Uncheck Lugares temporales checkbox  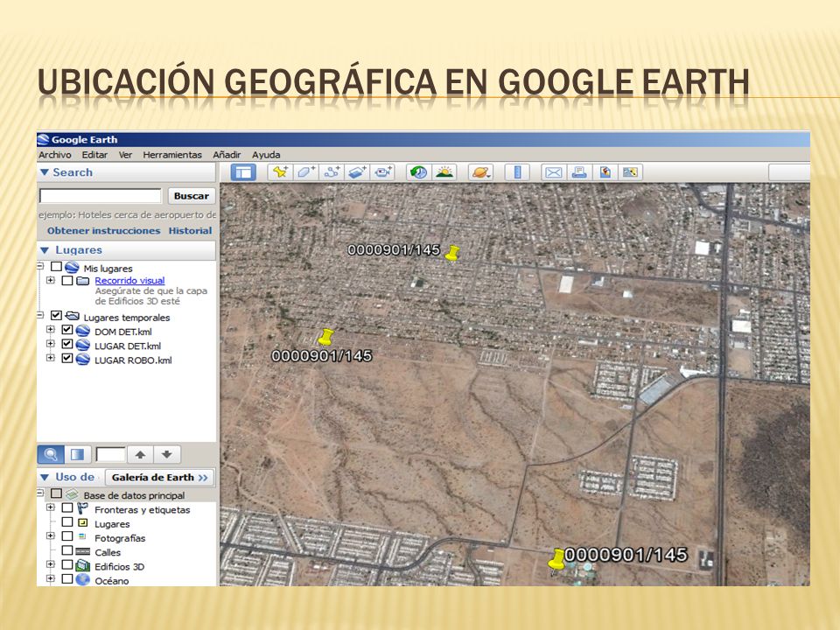pos(56,316)
